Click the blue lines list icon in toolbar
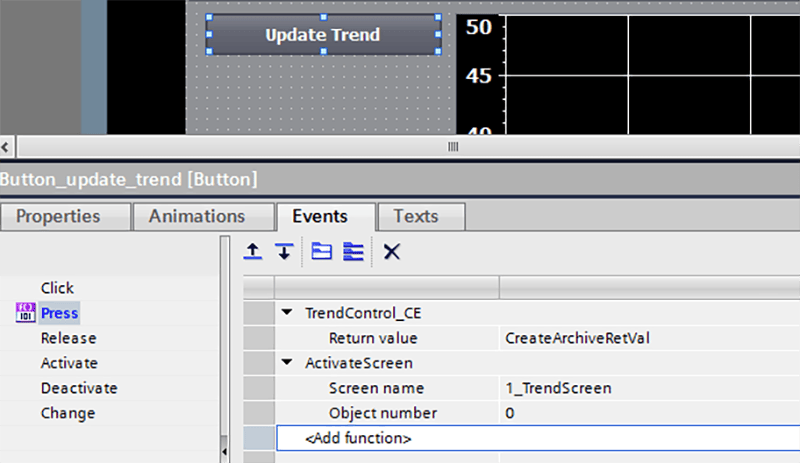Viewport: 800px width, 463px height. (353, 251)
